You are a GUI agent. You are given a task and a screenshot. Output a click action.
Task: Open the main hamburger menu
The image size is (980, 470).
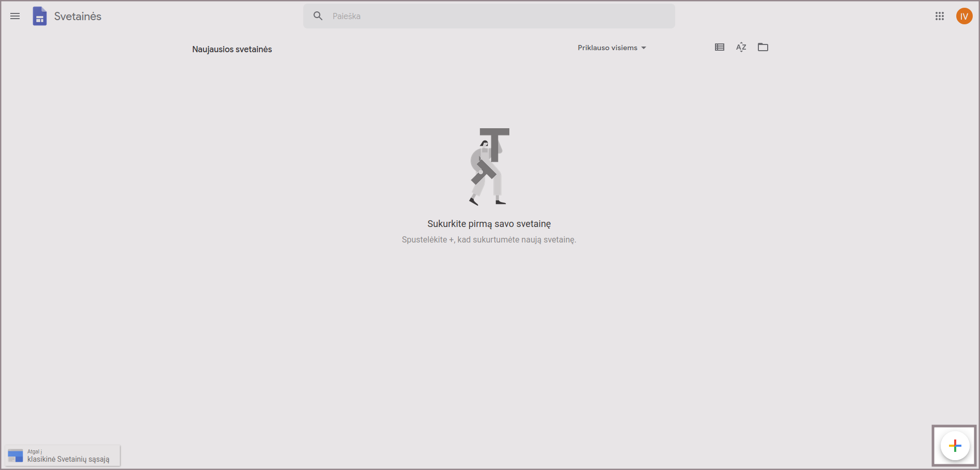point(15,16)
